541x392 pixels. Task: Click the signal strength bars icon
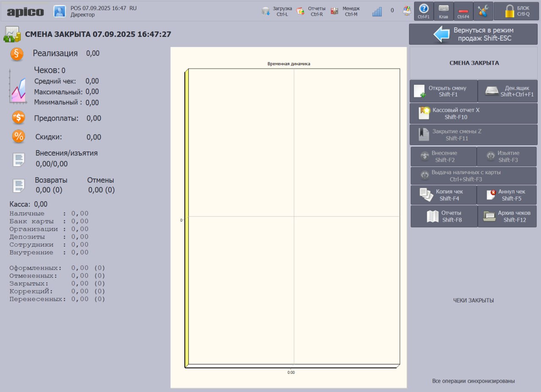pos(377,11)
